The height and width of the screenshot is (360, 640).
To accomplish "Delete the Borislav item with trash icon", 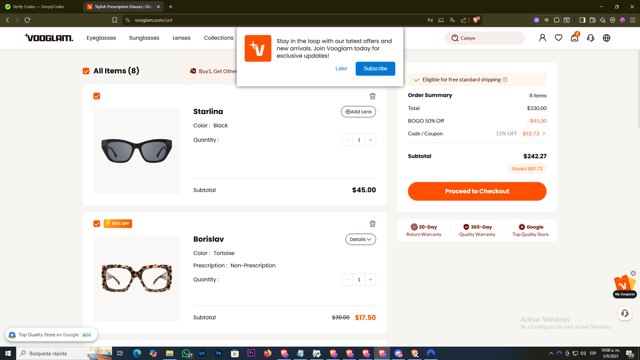I will tap(372, 224).
